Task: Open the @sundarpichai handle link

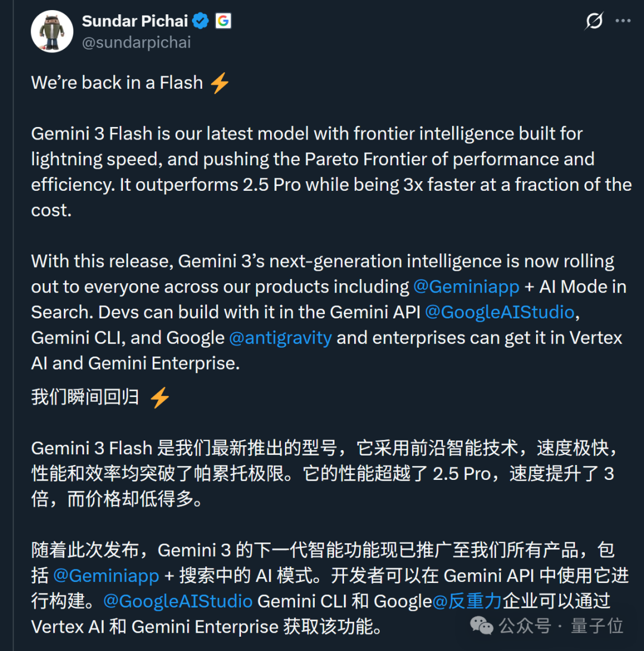Action: click(x=136, y=43)
